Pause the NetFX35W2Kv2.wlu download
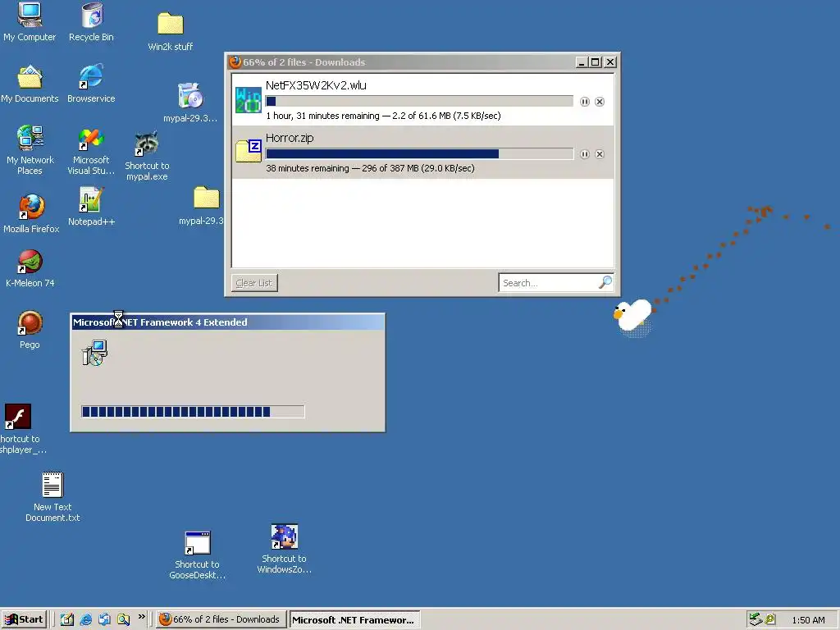The width and height of the screenshot is (840, 630). (584, 101)
